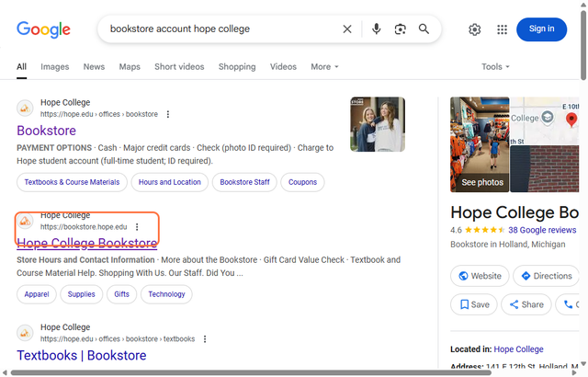The width and height of the screenshot is (588, 377).
Task: Open the Technology sitelink chip
Action: pos(166,294)
